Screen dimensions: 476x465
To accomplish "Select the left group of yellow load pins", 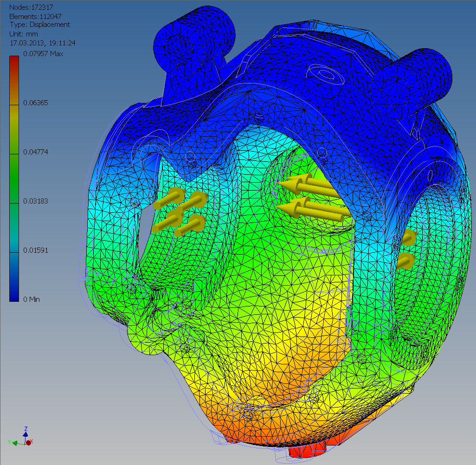I will (x=180, y=211).
